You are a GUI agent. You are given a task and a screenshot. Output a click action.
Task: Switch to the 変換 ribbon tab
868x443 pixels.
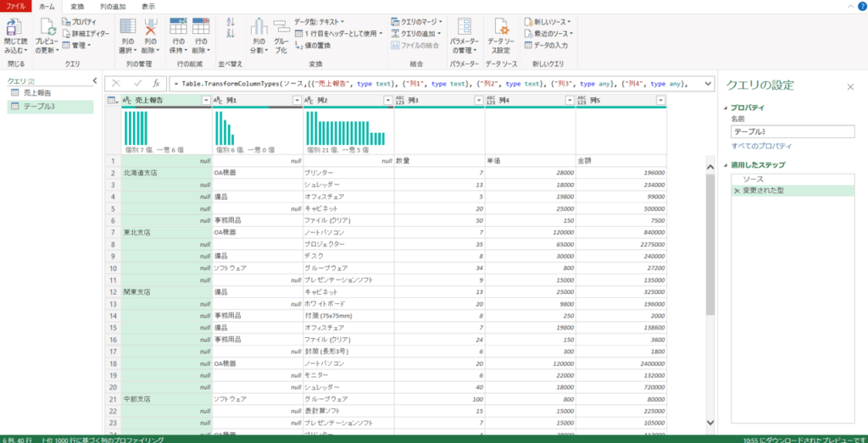click(77, 6)
